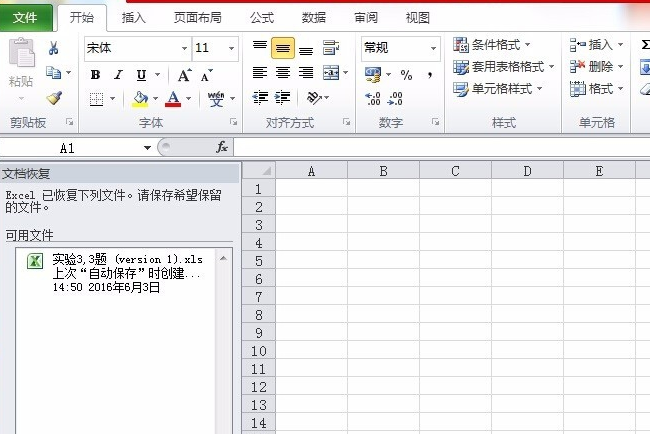The image size is (650, 434).
Task: Click 单元格样式 button
Action: click(497, 89)
